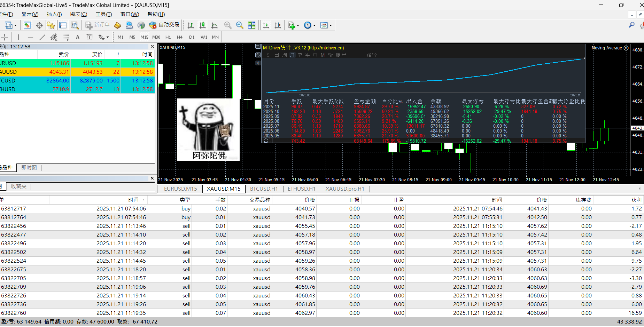644x327 pixels.
Task: Select the horizontal line drawing tool
Action: tap(31, 37)
